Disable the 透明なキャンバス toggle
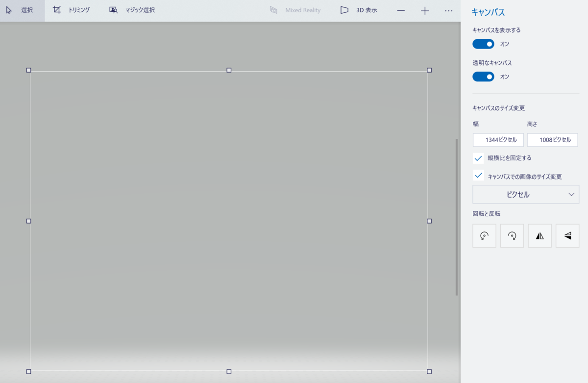The width and height of the screenshot is (588, 383). point(483,77)
